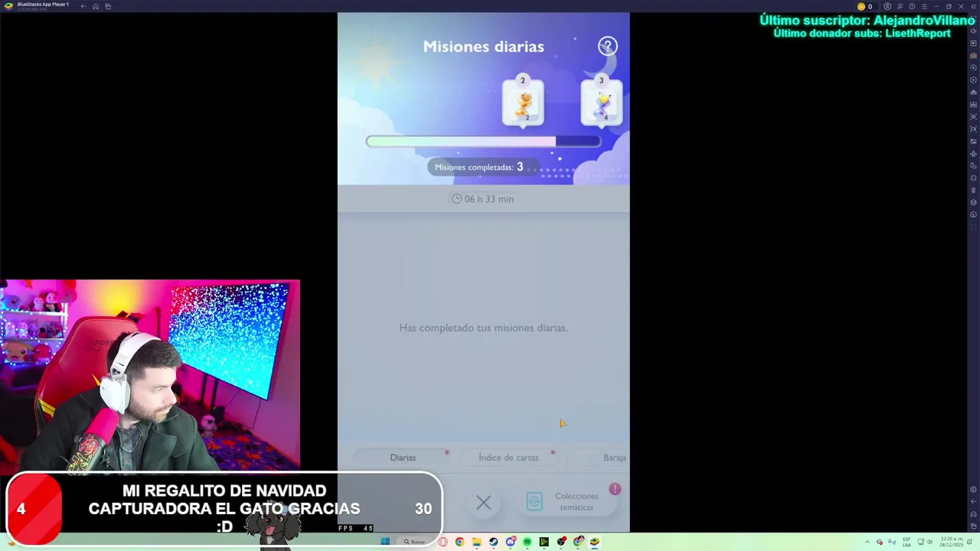Open Spotify from taskbar
The image size is (980, 551).
tap(527, 542)
